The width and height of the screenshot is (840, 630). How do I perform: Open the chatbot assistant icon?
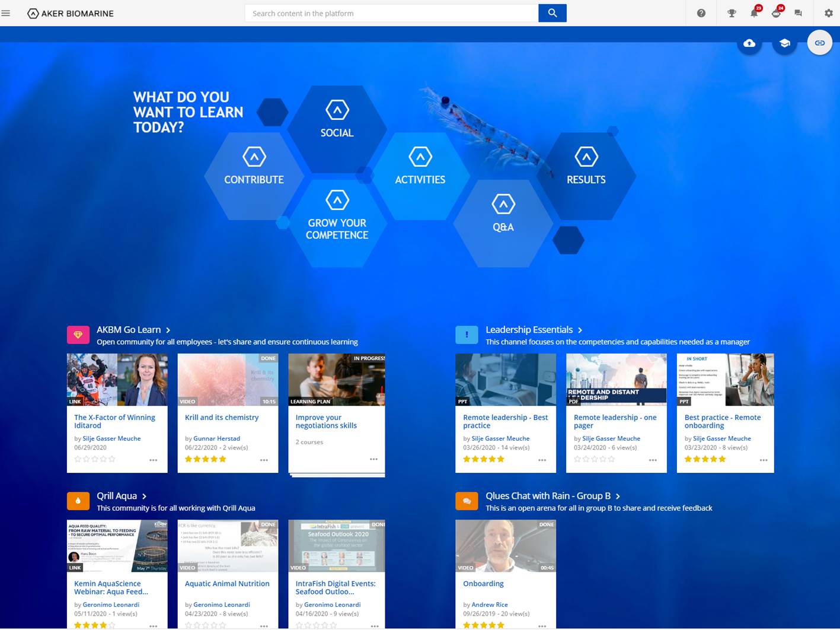coord(775,12)
